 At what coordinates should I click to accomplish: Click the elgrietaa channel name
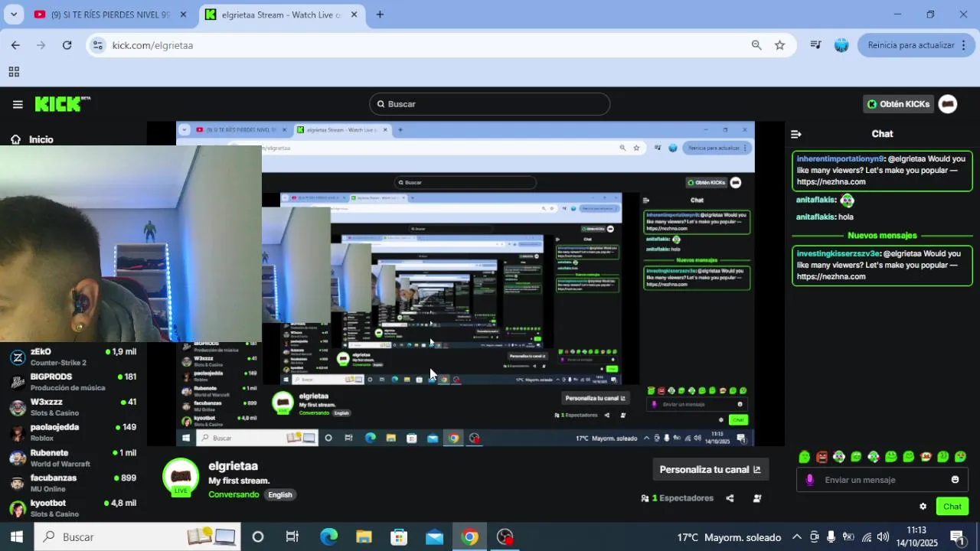coord(233,466)
